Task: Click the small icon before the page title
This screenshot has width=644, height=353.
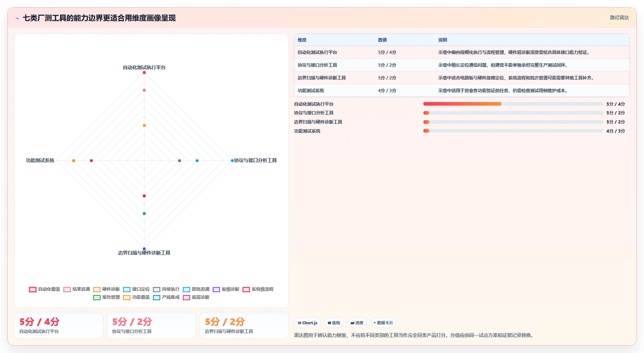Action: [x=17, y=18]
